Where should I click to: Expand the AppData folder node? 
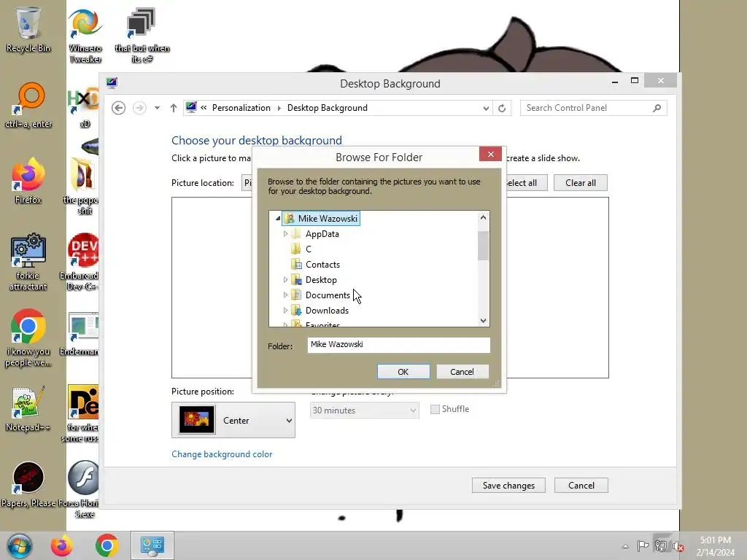point(285,234)
